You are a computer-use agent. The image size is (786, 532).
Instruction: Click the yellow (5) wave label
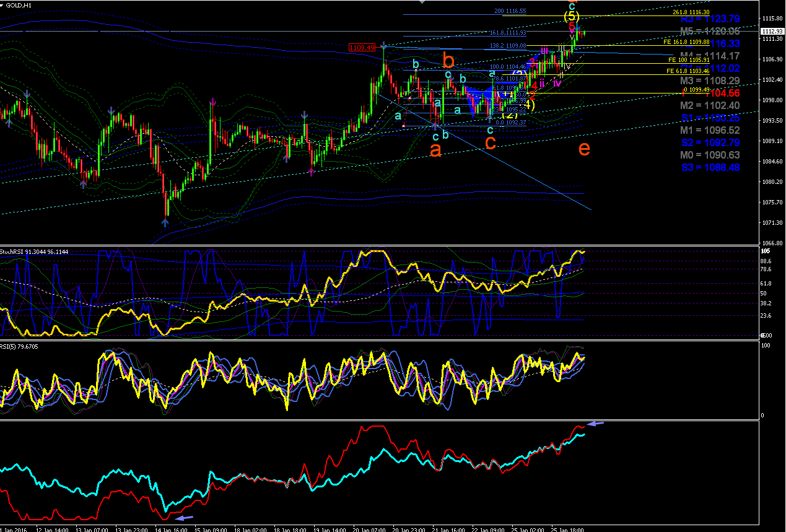(x=571, y=17)
